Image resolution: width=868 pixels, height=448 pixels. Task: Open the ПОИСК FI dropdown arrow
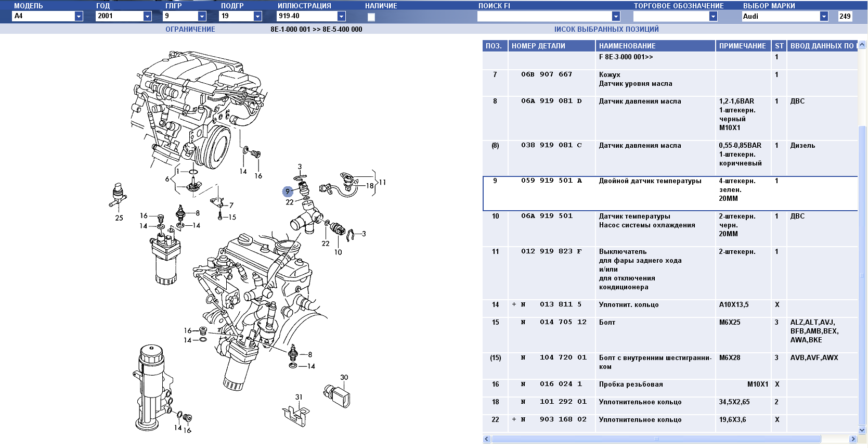(x=616, y=17)
